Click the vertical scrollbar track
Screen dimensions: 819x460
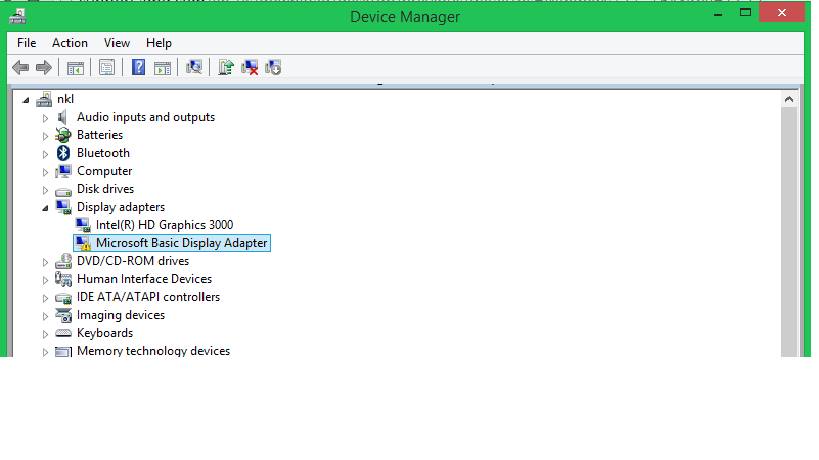coord(789,232)
